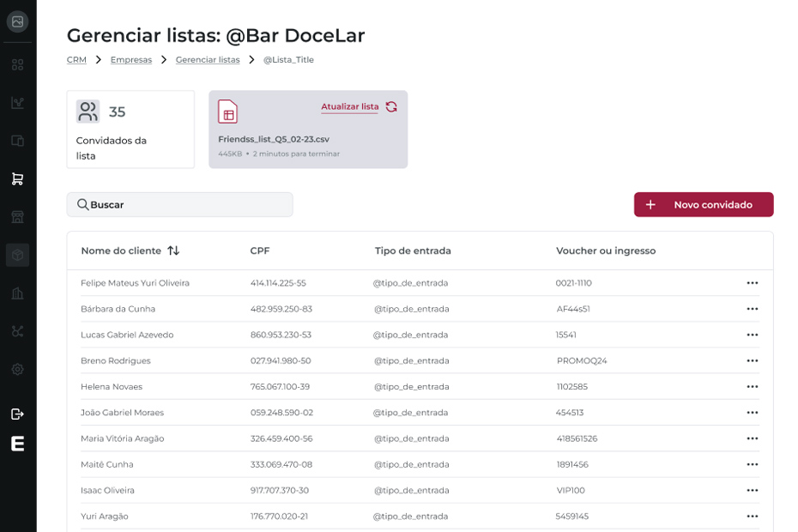This screenshot has height=532, width=798.
Task: Click voucher AF44s51
Action: pyautogui.click(x=573, y=309)
